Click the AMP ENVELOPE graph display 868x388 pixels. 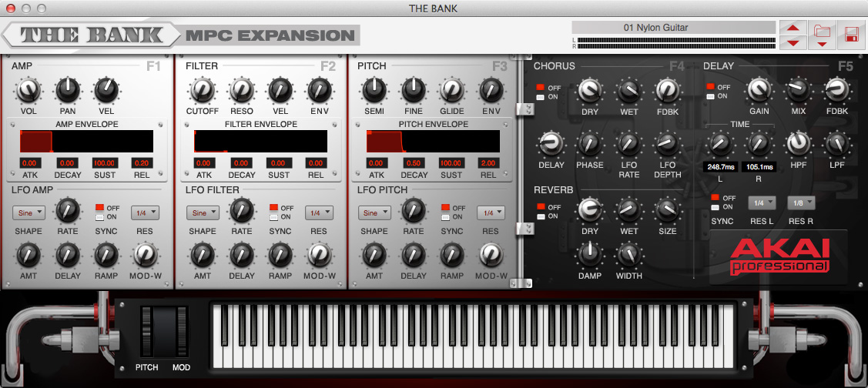point(86,141)
